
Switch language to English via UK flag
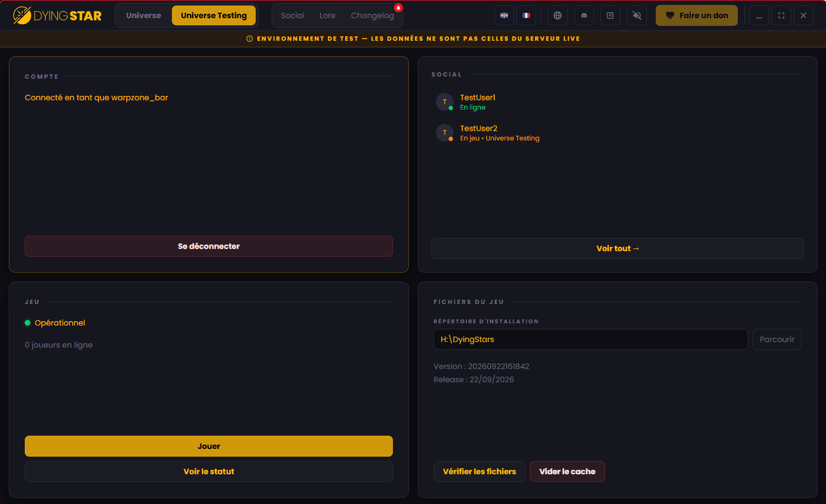click(x=504, y=15)
